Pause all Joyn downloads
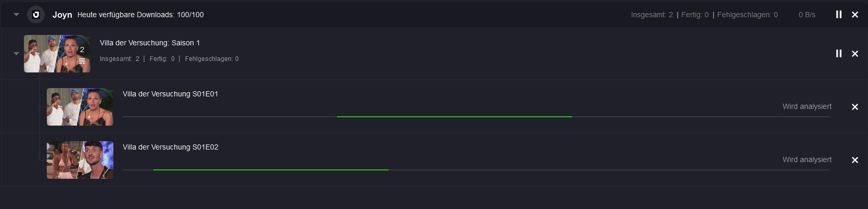 839,15
